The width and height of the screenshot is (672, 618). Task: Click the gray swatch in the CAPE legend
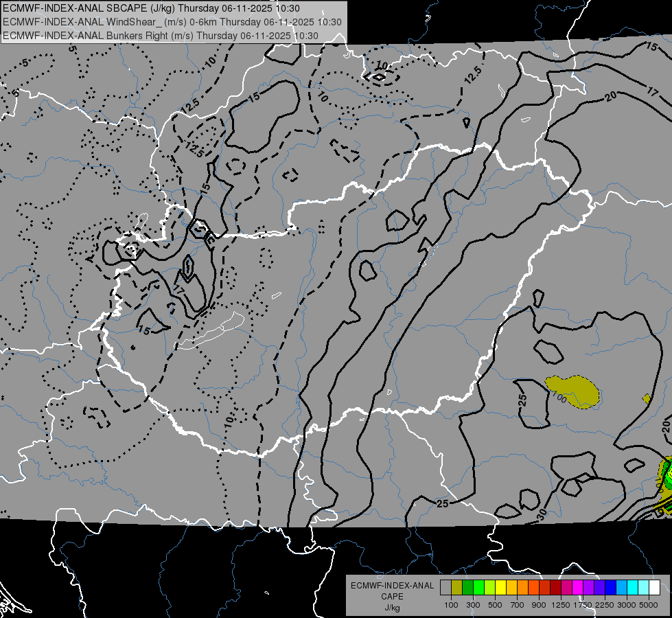click(x=445, y=587)
